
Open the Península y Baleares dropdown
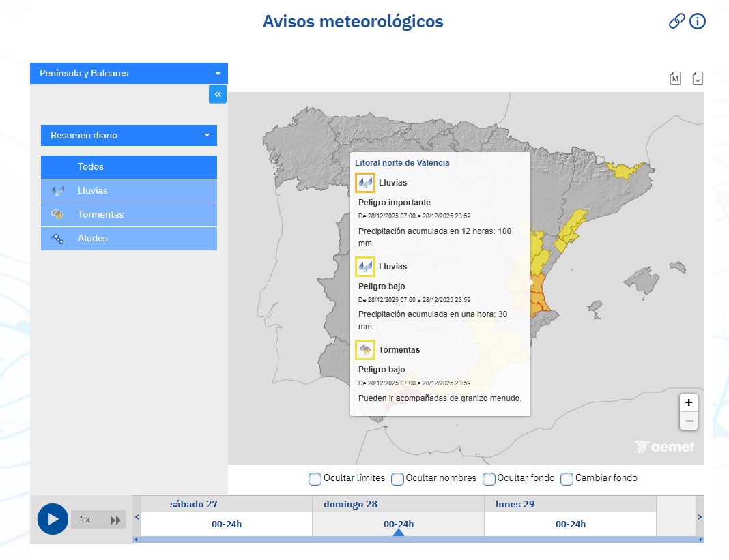(128, 73)
